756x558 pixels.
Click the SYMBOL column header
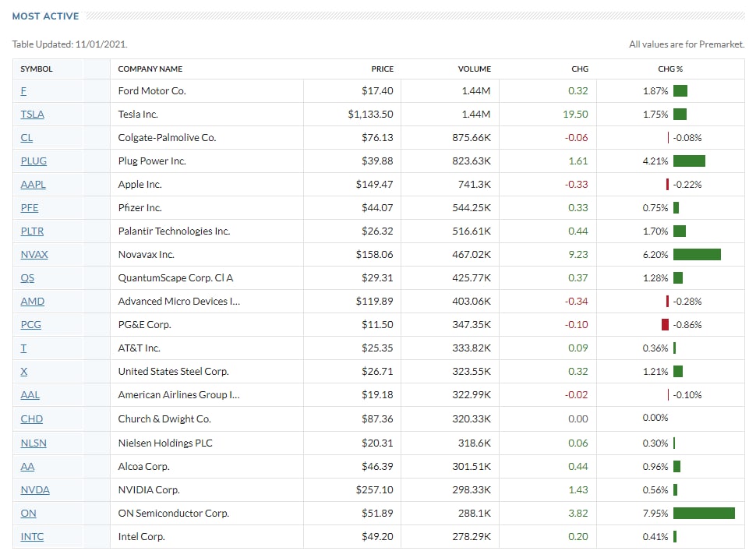(x=37, y=69)
